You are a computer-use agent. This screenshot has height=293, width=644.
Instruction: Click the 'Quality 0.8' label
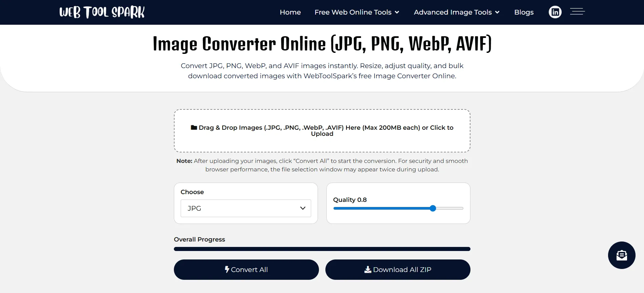tap(350, 200)
